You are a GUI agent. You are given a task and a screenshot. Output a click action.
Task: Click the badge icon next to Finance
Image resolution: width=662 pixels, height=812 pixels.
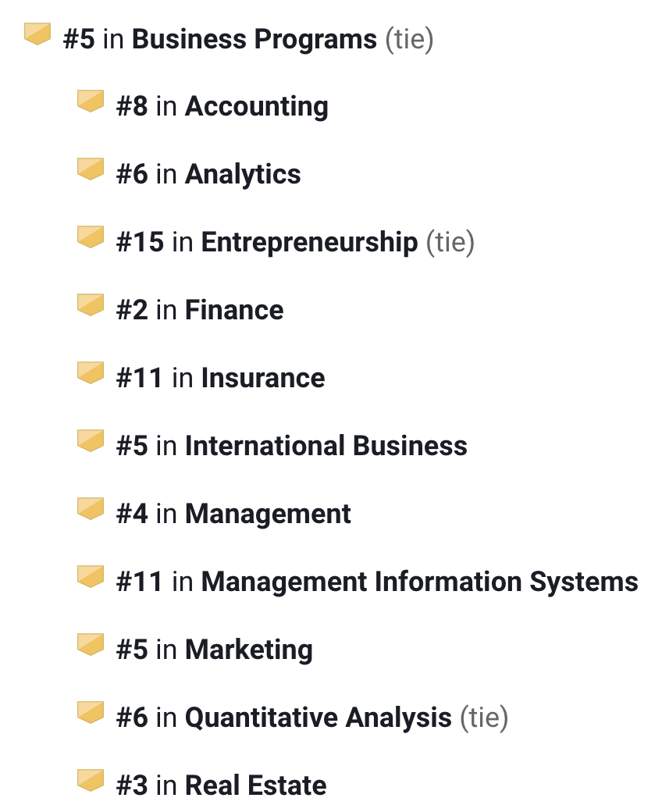[x=91, y=305]
